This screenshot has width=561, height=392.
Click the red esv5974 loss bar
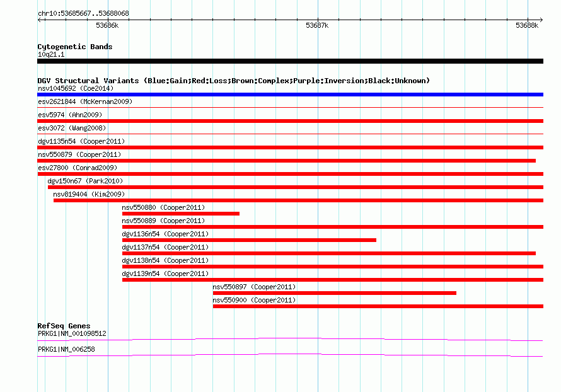tap(290, 121)
